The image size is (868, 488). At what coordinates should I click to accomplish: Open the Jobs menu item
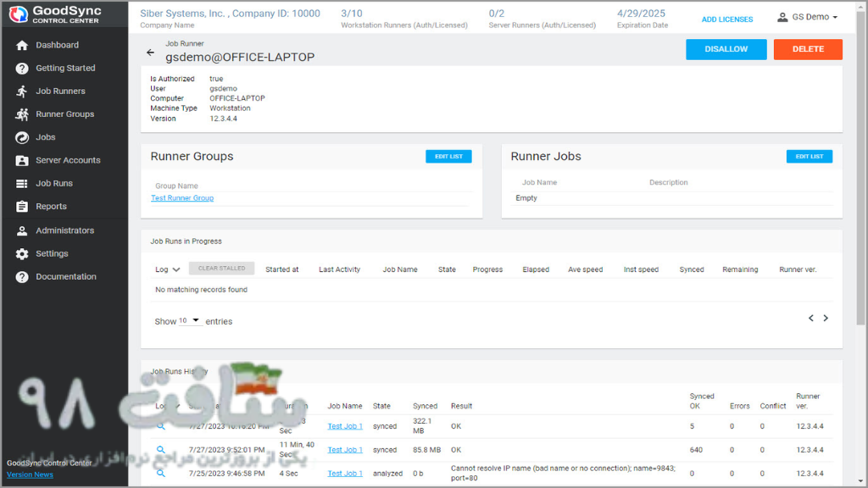(46, 138)
